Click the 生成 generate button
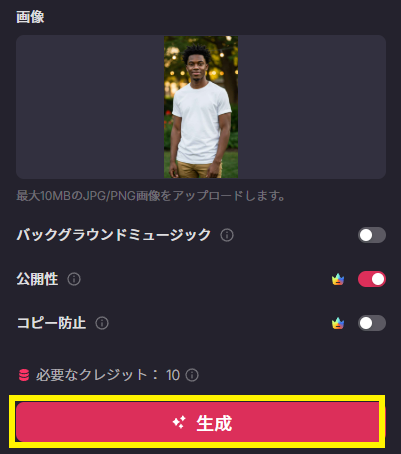 pyautogui.click(x=199, y=422)
